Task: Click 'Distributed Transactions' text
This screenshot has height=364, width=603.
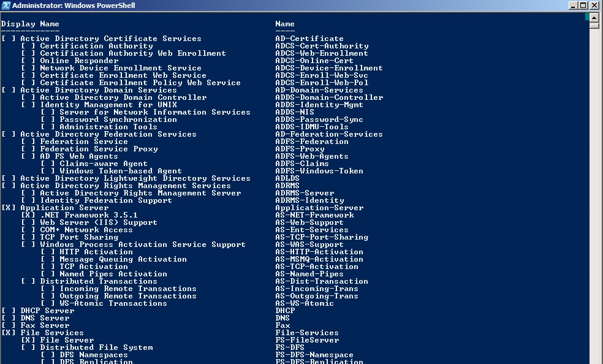Action: (99, 281)
